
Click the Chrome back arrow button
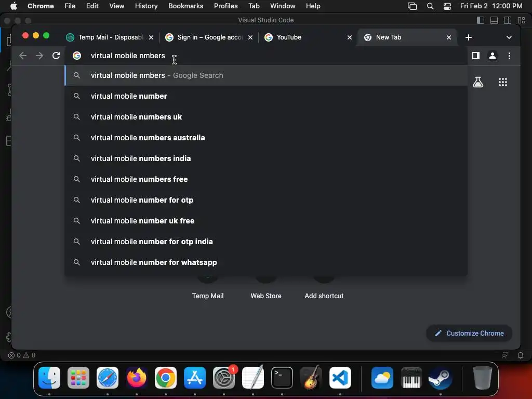tap(23, 56)
